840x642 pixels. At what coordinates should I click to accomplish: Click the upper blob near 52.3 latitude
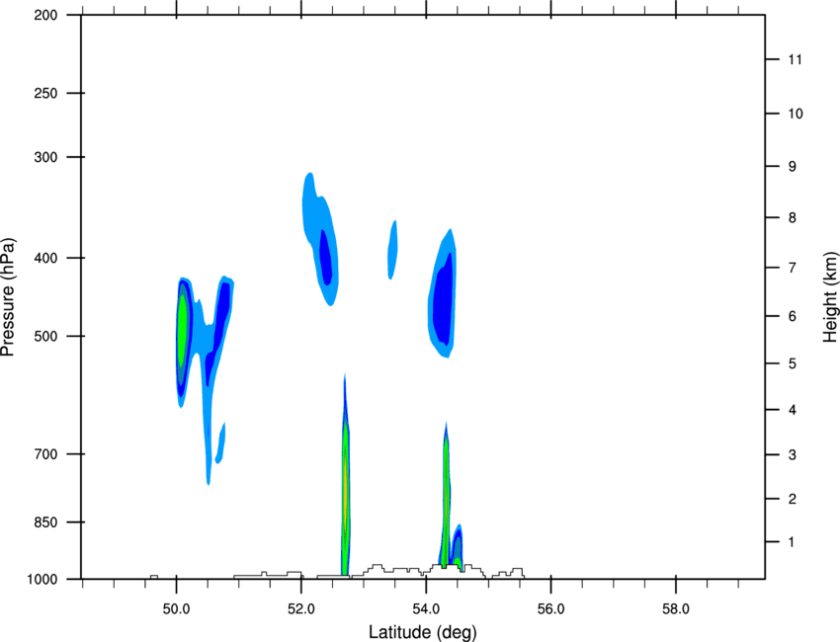click(x=320, y=239)
